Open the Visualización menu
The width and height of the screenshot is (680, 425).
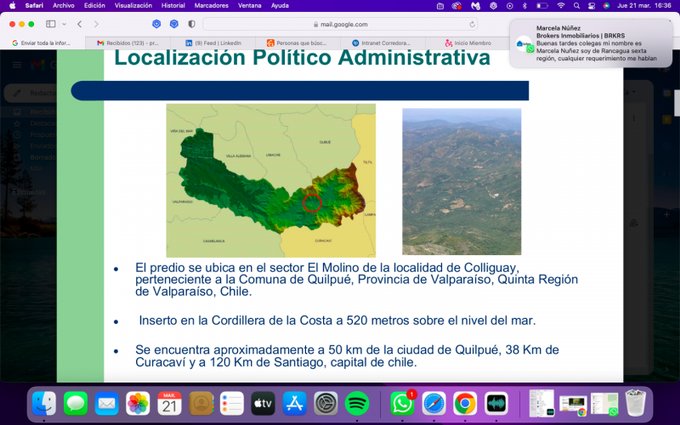(133, 6)
